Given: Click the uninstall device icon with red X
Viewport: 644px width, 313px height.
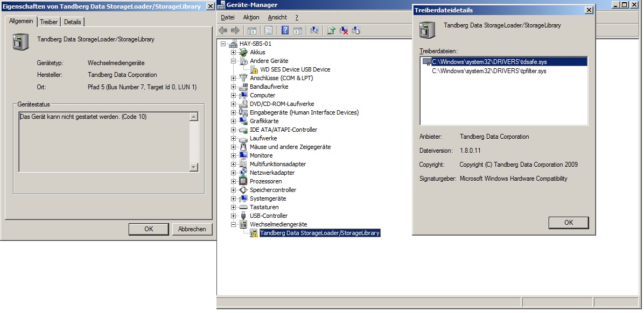Looking at the screenshot, I should [x=344, y=30].
